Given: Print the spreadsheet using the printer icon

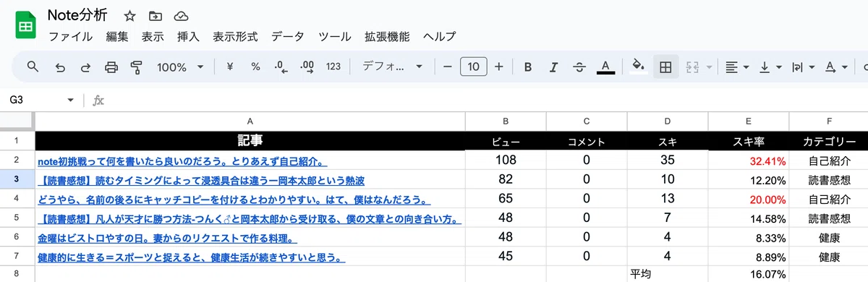Looking at the screenshot, I should click(111, 67).
